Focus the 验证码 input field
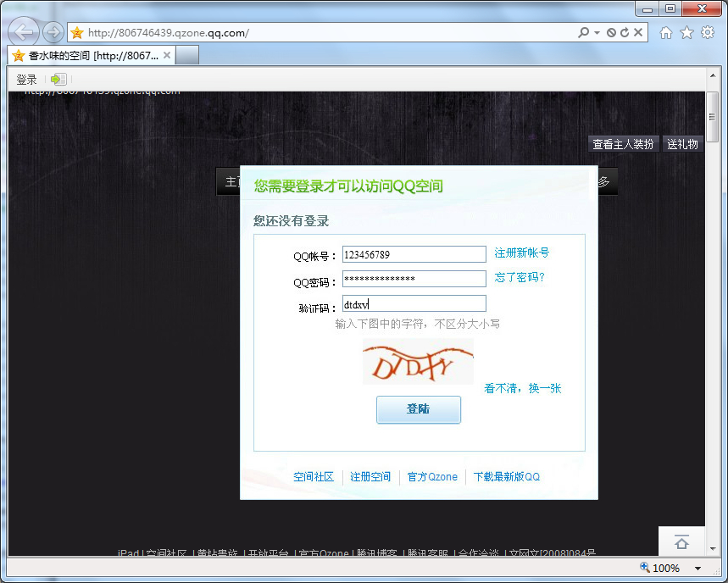The width and height of the screenshot is (728, 583). [414, 303]
